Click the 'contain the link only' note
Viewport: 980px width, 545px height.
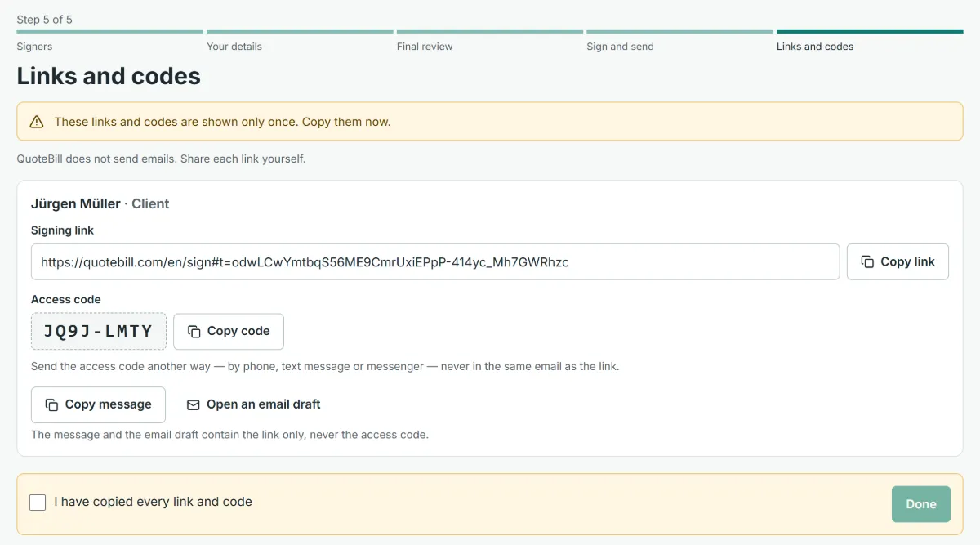point(229,435)
